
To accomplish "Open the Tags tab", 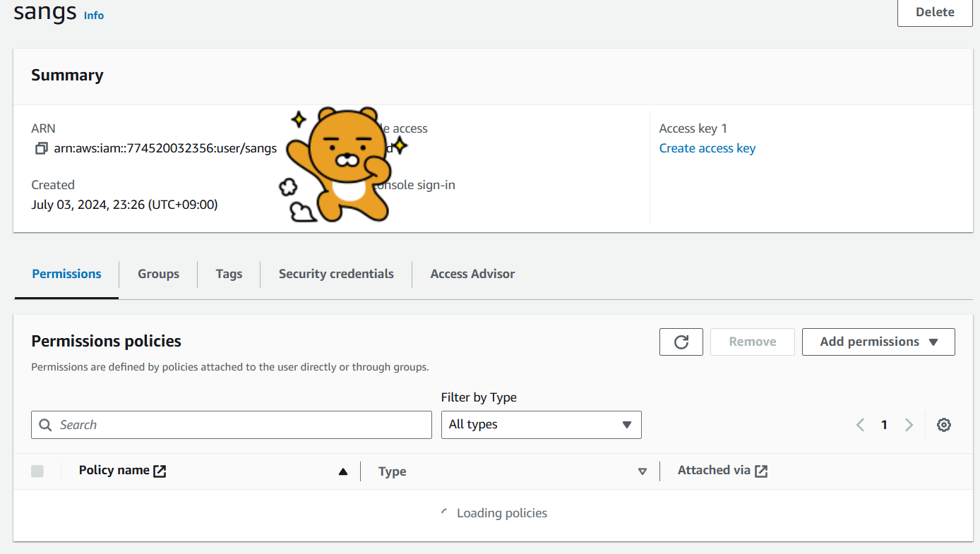I will point(229,274).
